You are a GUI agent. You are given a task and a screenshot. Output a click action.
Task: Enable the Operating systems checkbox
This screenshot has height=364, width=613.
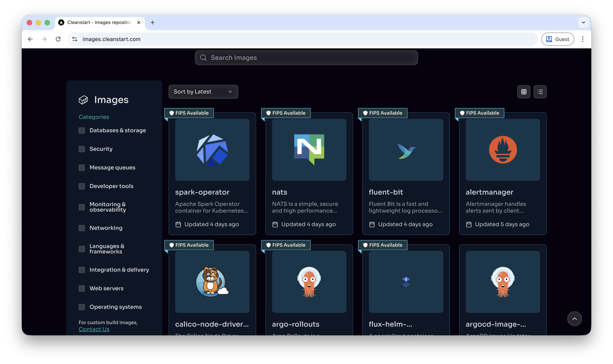pos(82,307)
